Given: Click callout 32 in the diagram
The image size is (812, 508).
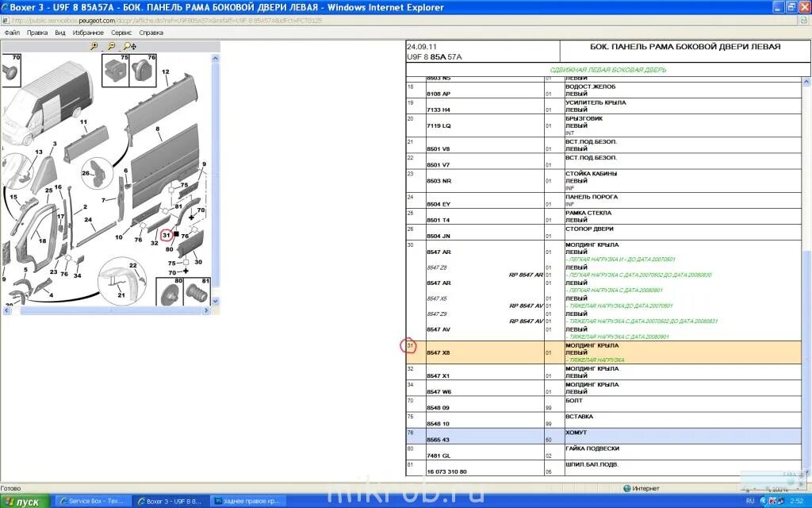Looking at the screenshot, I should tap(155, 243).
